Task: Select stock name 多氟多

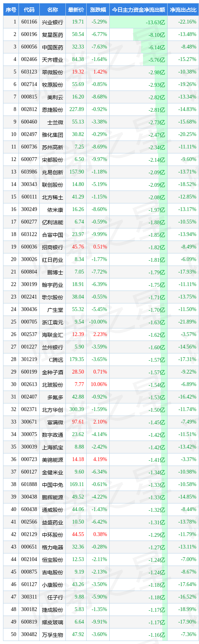Action: click(55, 397)
